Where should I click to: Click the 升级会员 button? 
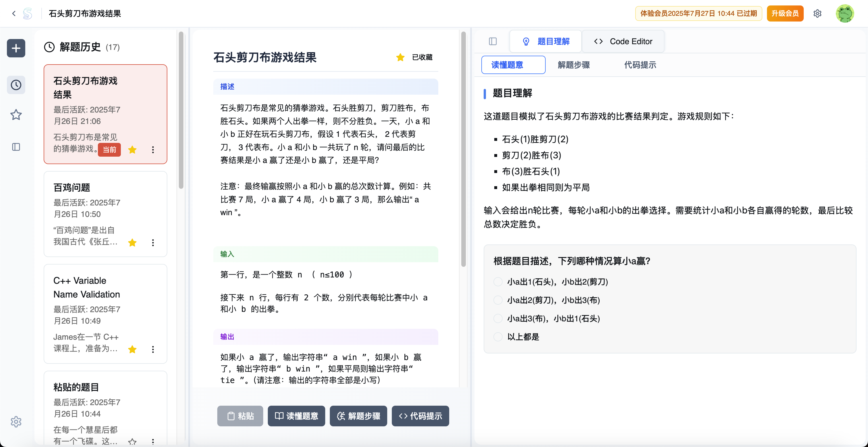coord(785,13)
